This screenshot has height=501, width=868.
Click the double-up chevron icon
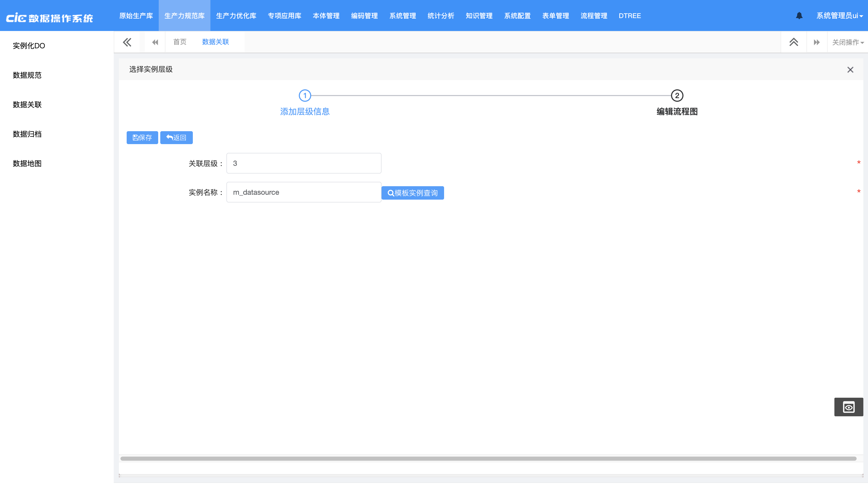pyautogui.click(x=794, y=42)
